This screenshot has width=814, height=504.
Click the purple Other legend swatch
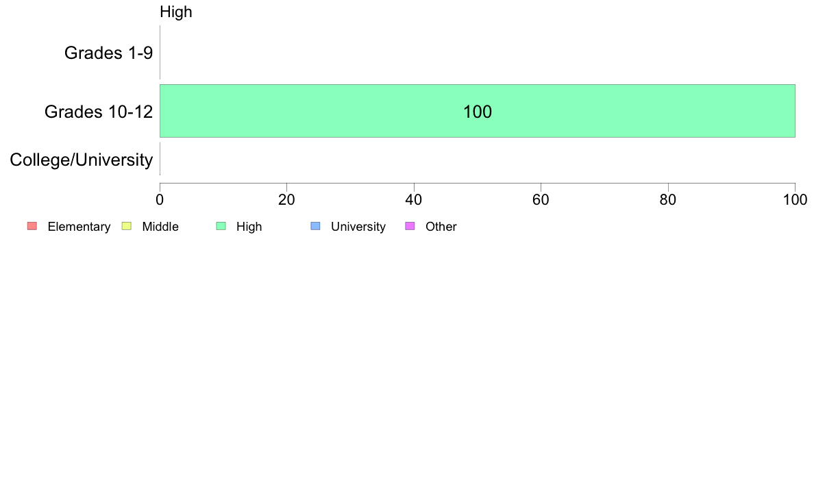(410, 226)
